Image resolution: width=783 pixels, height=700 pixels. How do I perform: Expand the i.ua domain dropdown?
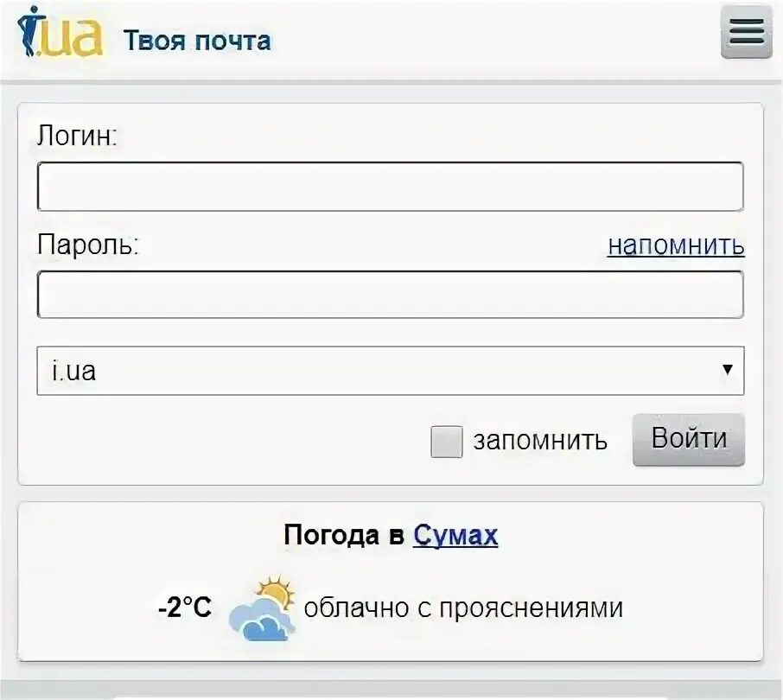pos(391,371)
